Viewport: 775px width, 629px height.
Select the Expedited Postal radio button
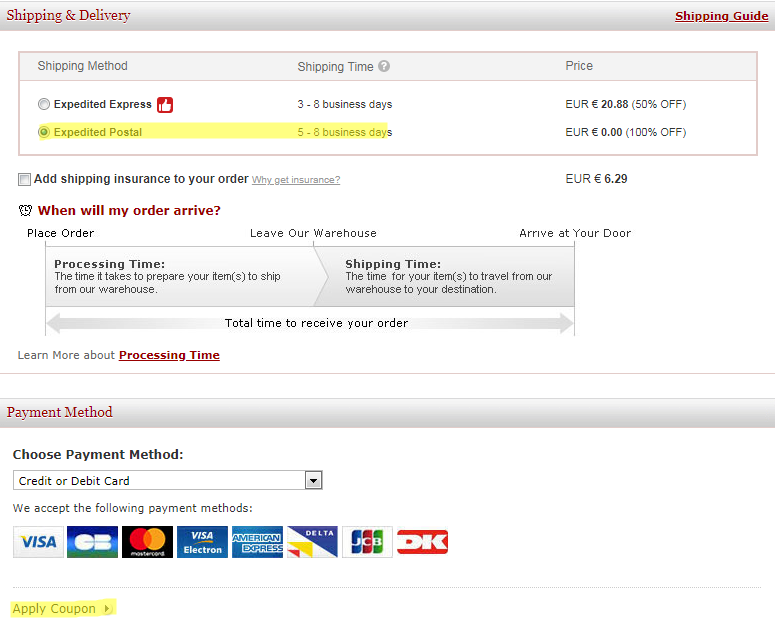click(x=43, y=132)
